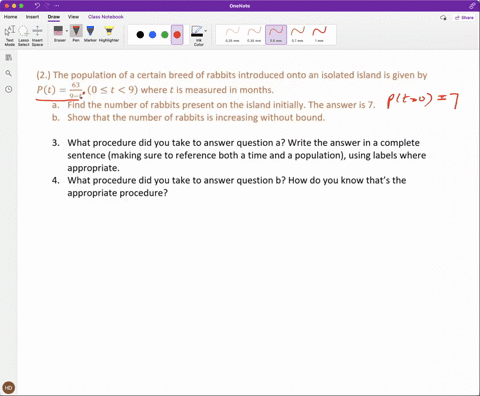
Task: Select the Lasso Select tool
Action: click(24, 36)
